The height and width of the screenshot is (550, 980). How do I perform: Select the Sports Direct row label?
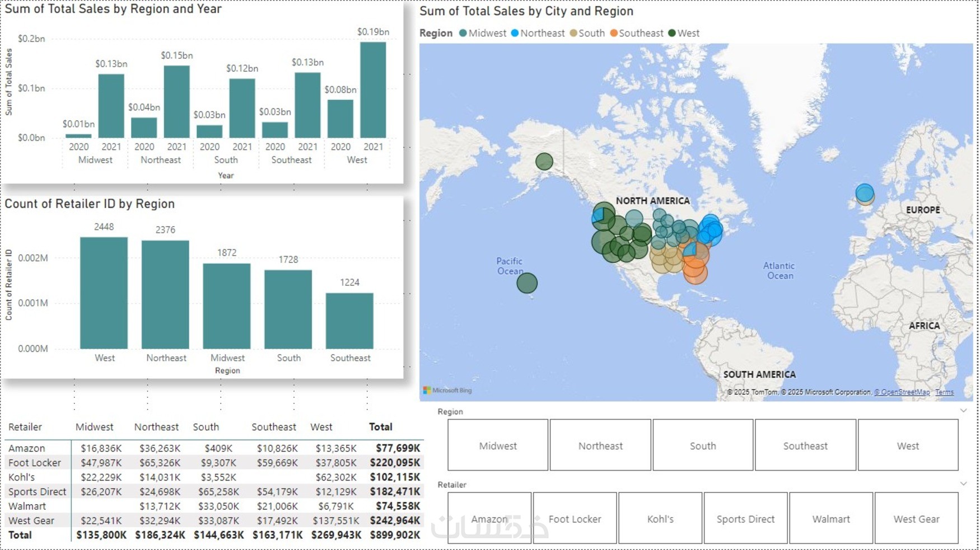37,492
